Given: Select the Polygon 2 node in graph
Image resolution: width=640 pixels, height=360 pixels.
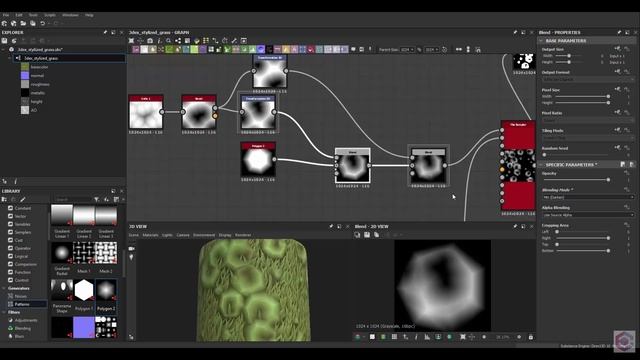Looking at the screenshot, I should (258, 159).
